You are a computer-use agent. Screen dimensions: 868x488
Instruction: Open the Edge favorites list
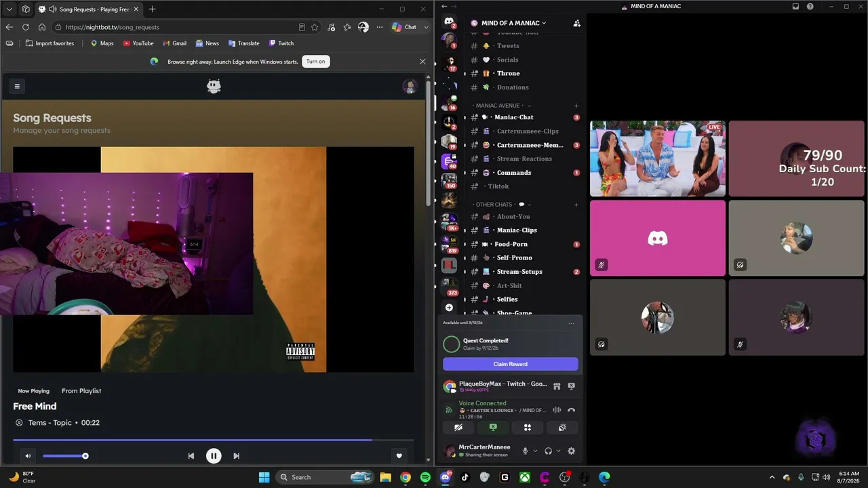point(347,27)
